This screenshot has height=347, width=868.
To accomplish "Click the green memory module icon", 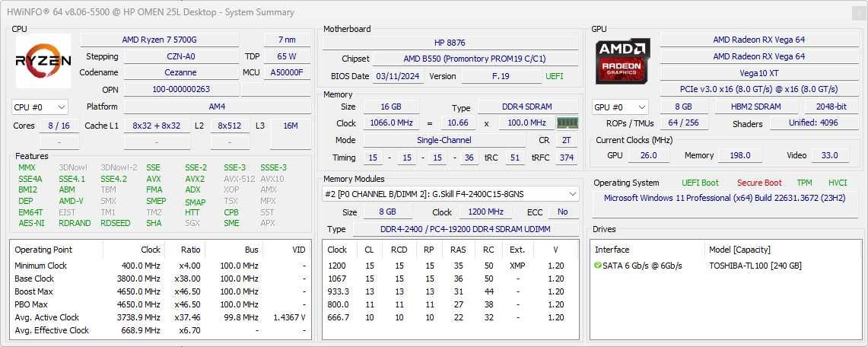I will 568,123.
